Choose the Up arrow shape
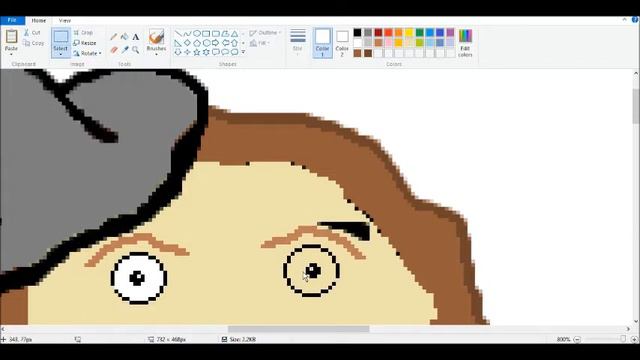The width and height of the screenshot is (640, 360). pyautogui.click(x=234, y=43)
